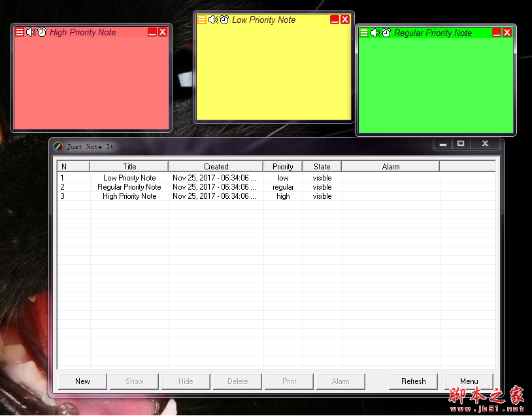532x416 pixels.
Task: Open the alarm clock on Regular Priority Note
Action: [386, 33]
